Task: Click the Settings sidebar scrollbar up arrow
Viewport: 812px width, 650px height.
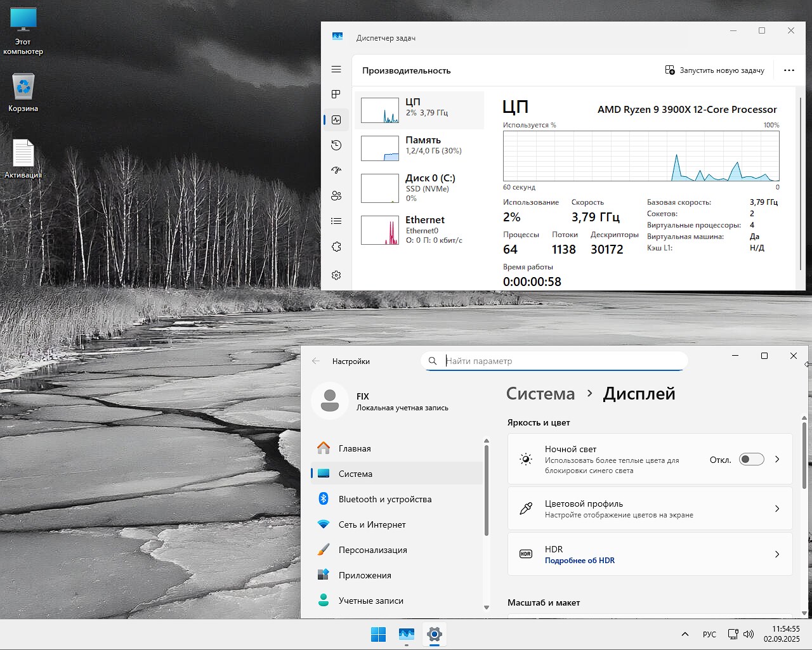Action: coord(487,441)
